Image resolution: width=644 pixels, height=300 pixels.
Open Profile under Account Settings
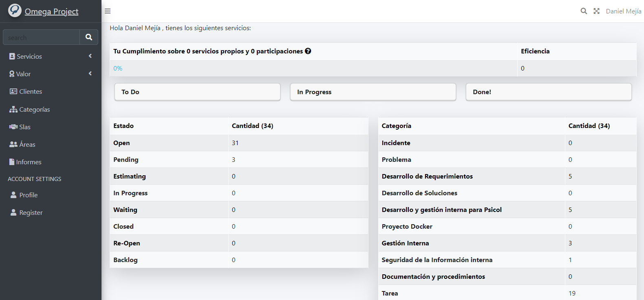coord(28,195)
